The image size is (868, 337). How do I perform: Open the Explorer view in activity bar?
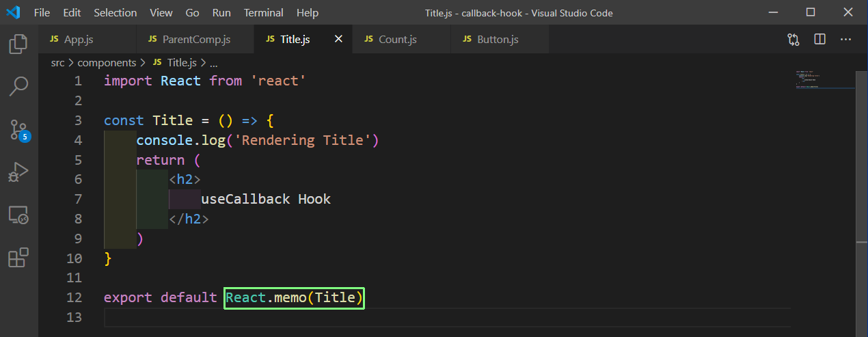coord(18,45)
